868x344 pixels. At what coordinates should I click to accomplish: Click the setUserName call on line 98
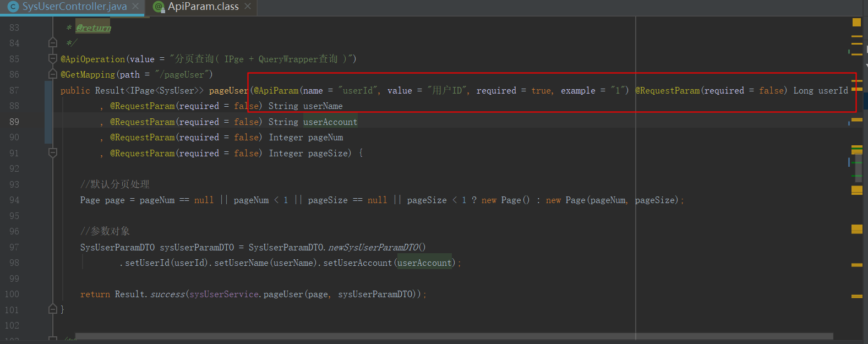coord(241,263)
